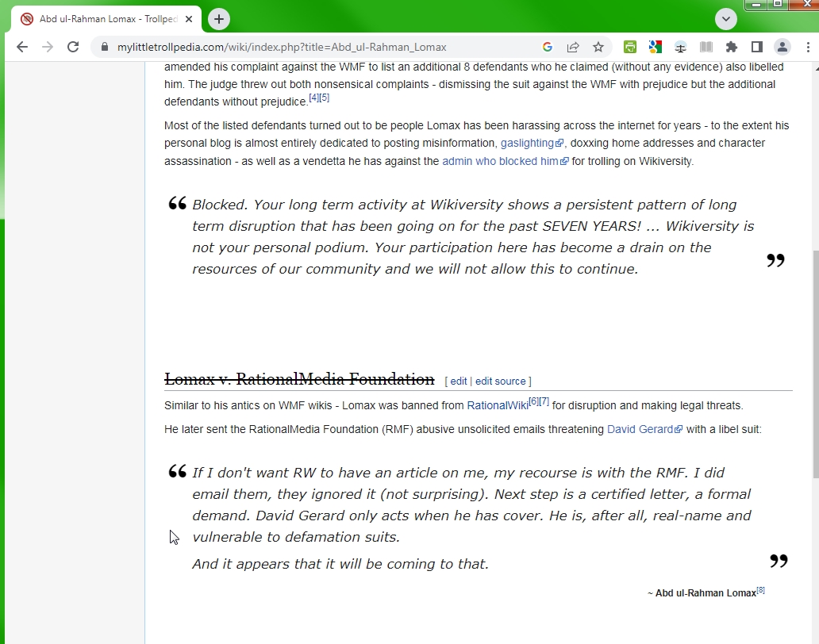View site security padlock info
819x644 pixels.
[105, 47]
